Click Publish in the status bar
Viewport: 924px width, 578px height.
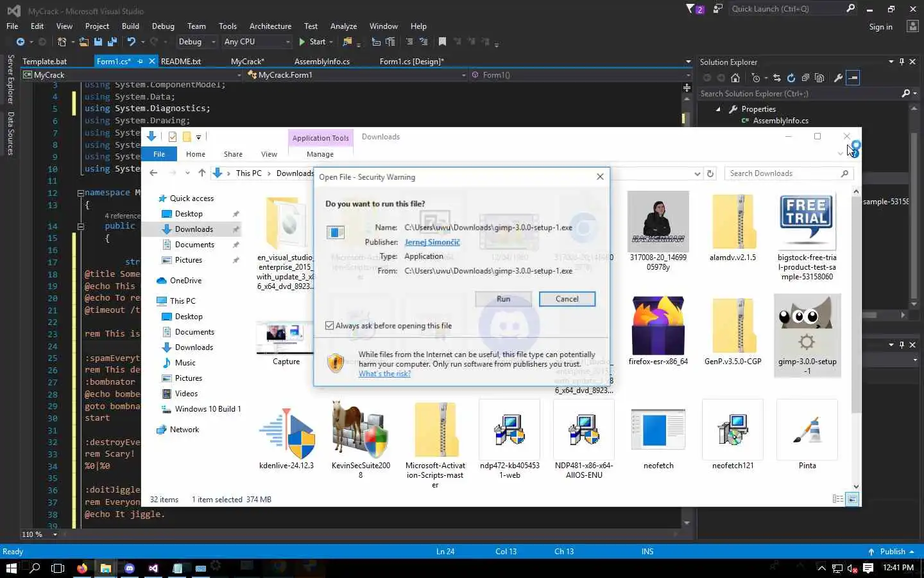pos(891,552)
